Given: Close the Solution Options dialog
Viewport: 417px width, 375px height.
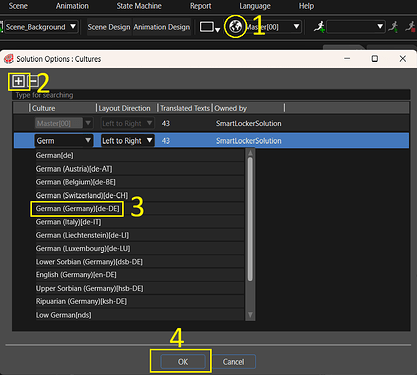Looking at the screenshot, I should coord(403,59).
